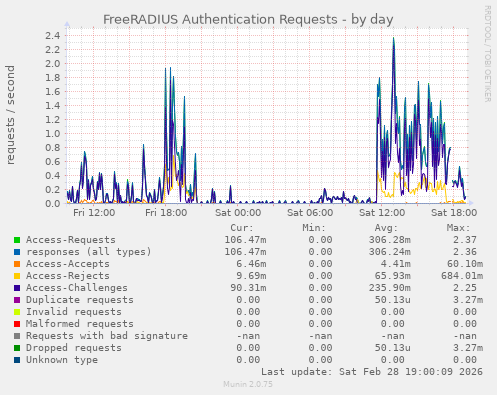This screenshot has height=395, width=497.
Task: Click the Access-Challenges legend label
Action: (77, 288)
